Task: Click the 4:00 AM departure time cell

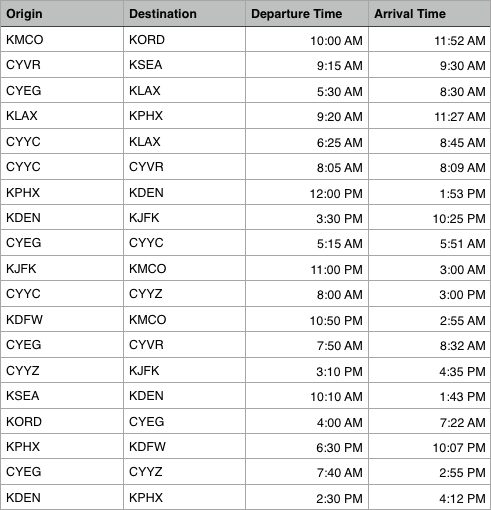Action: (x=307, y=421)
